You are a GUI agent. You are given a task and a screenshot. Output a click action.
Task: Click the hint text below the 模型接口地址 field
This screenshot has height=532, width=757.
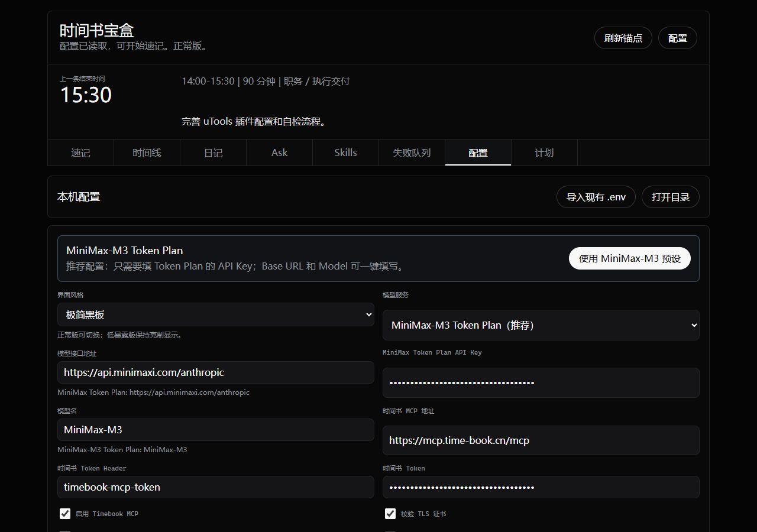tap(154, 392)
